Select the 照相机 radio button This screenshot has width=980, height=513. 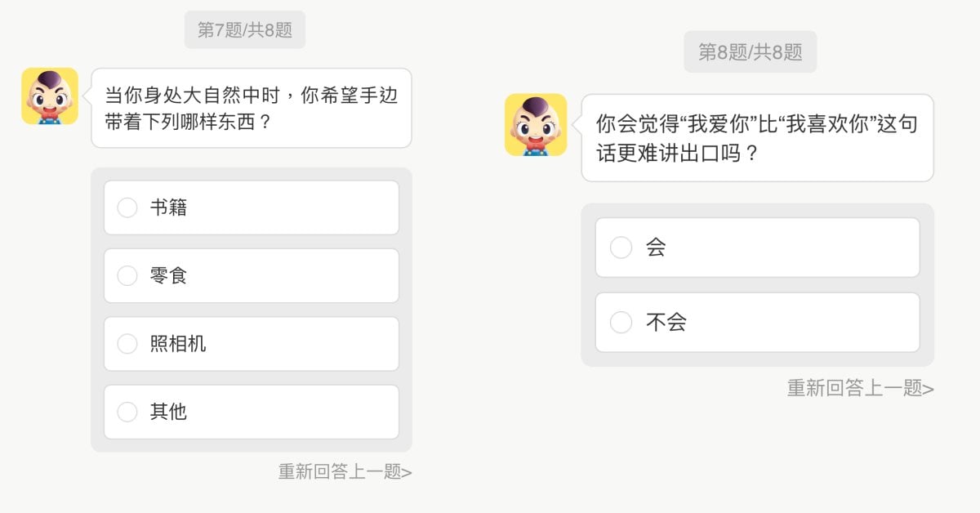[127, 344]
